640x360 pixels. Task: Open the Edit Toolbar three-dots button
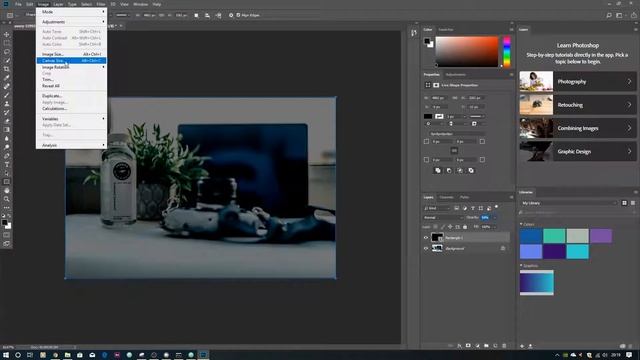tap(7, 208)
